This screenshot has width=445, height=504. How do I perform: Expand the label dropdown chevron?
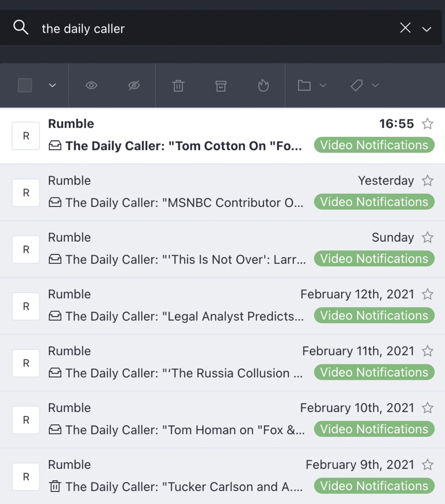coord(375,85)
